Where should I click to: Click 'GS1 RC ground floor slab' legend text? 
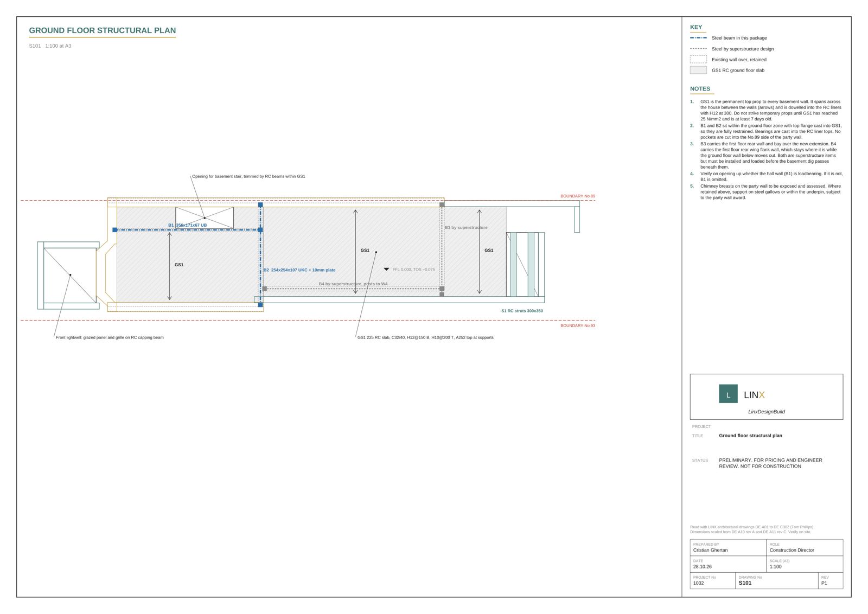pos(738,71)
